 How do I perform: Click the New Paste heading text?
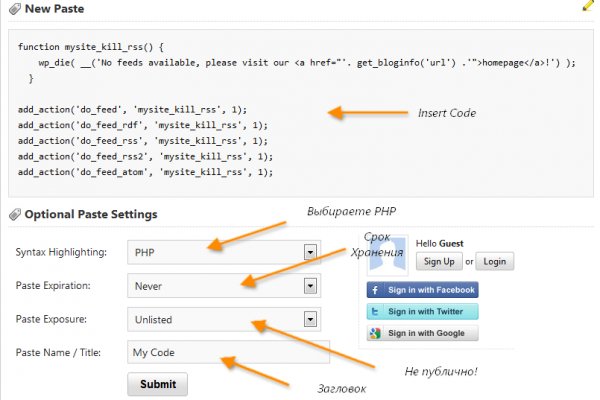tap(55, 8)
